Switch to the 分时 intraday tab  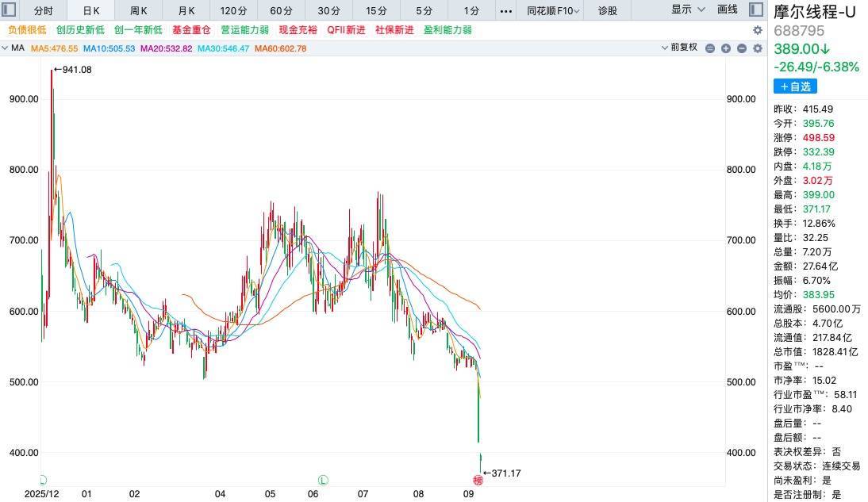coord(43,10)
